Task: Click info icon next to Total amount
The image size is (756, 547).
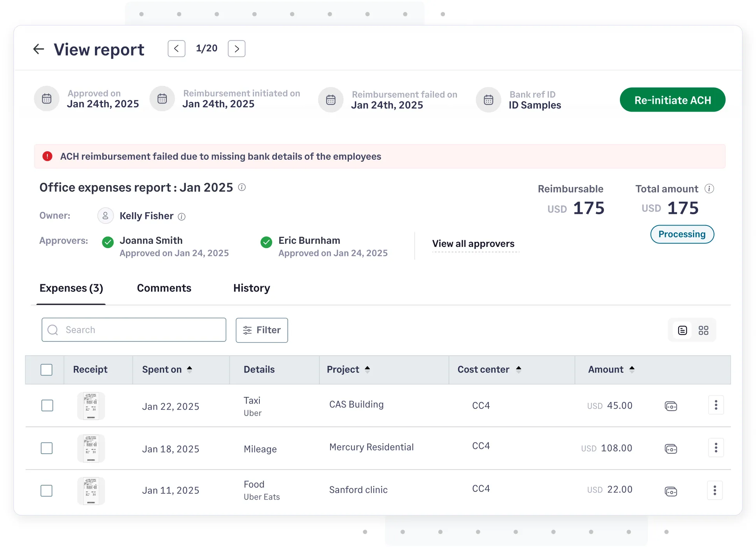Action: tap(709, 189)
